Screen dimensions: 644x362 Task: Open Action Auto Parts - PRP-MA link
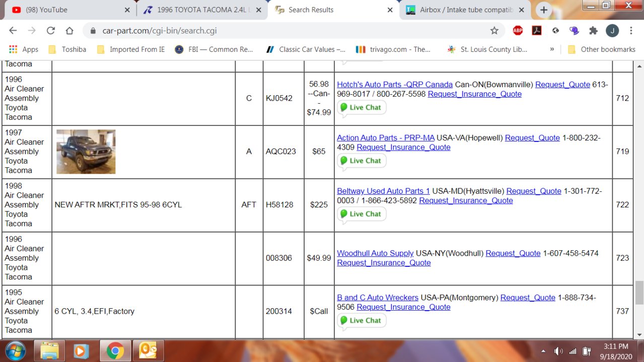click(386, 138)
